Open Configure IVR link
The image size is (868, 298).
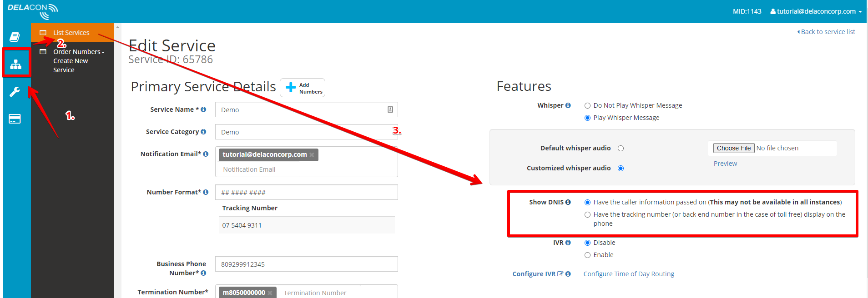[x=534, y=274]
